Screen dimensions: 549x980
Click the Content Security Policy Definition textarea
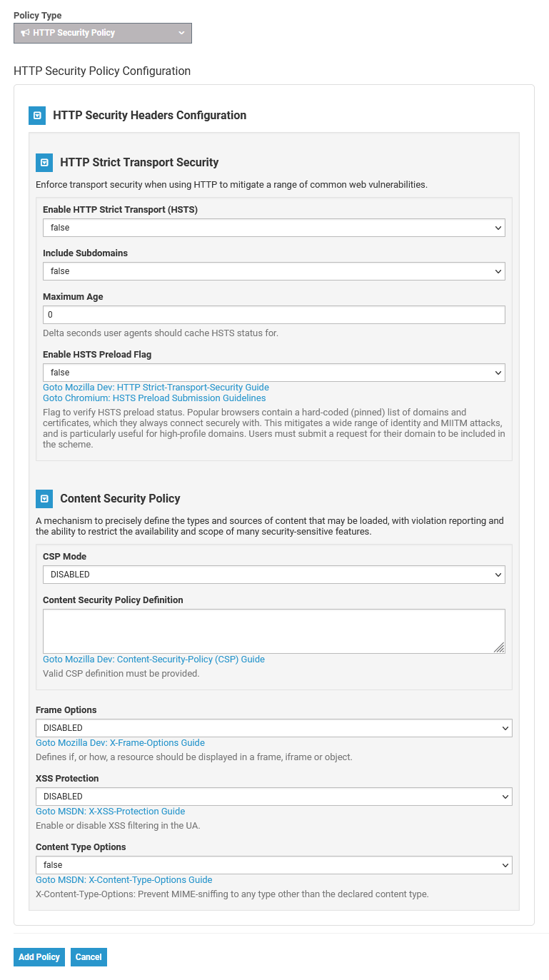point(273,631)
